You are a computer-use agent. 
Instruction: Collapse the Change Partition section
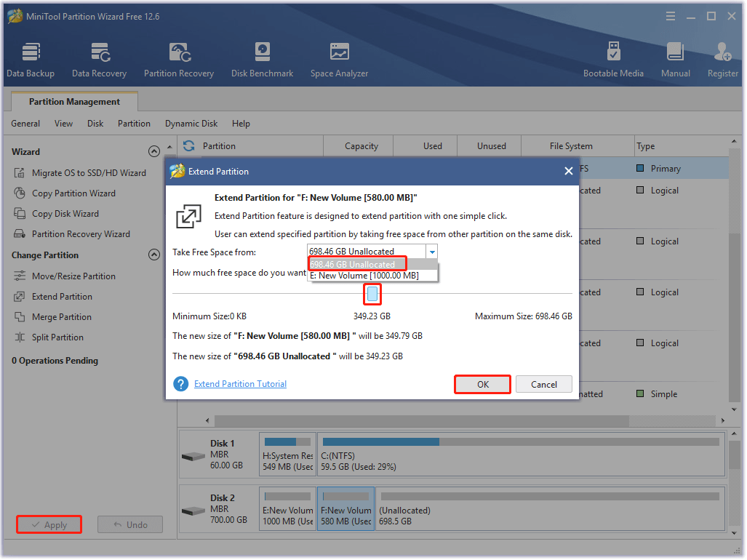(x=154, y=255)
